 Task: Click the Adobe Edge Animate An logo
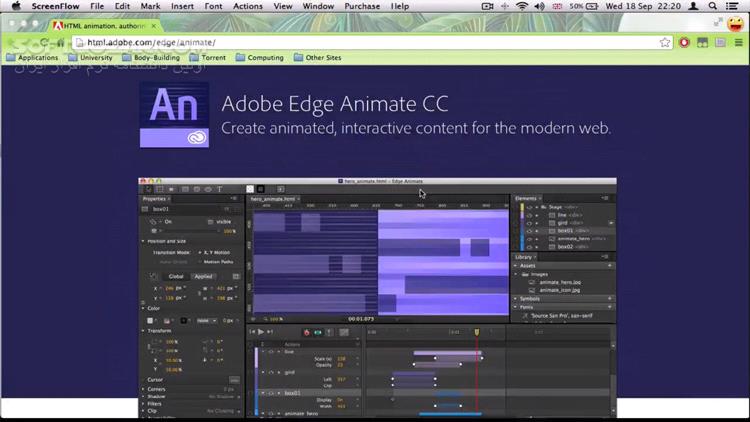[x=174, y=115]
